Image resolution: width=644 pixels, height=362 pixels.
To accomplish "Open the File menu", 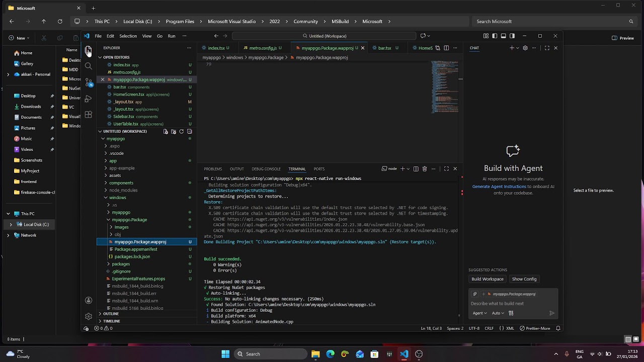I will coord(98,36).
